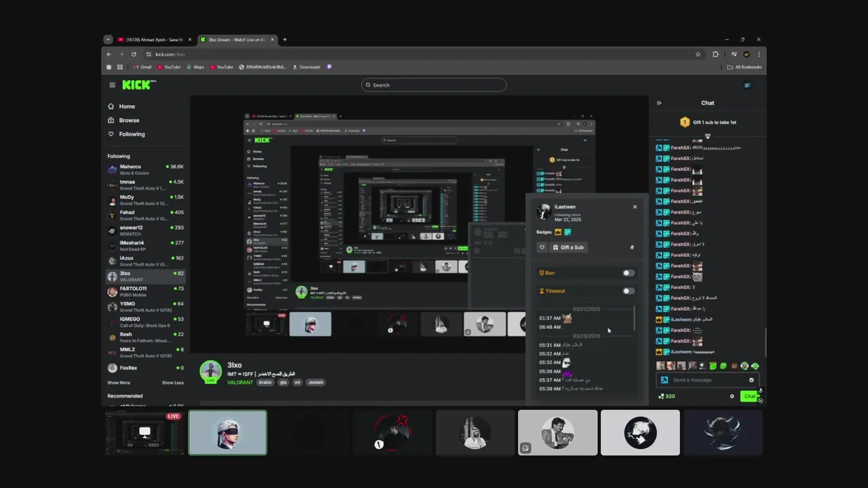The image size is (868, 488).
Task: Switch to the 3lxo Stream Kick tab
Action: coord(237,39)
